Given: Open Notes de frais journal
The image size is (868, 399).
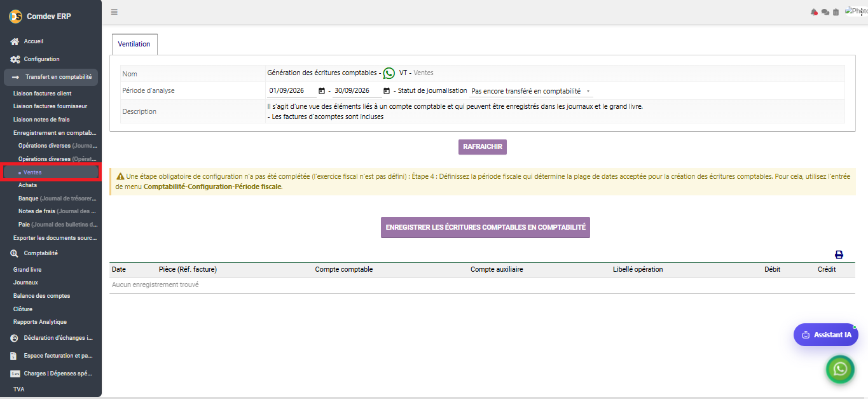Looking at the screenshot, I should (58, 211).
